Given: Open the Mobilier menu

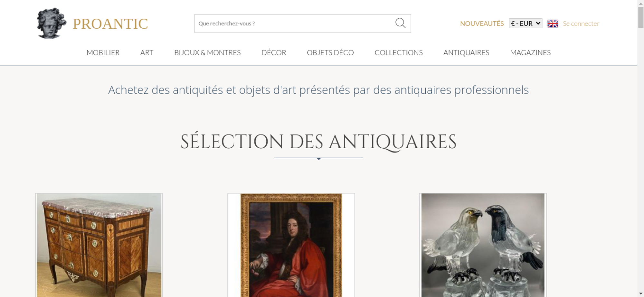Looking at the screenshot, I should point(103,52).
